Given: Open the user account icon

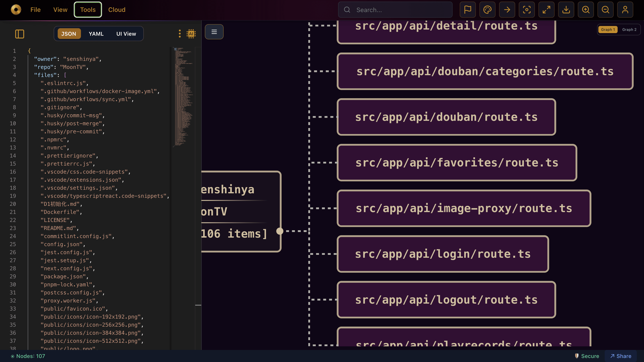Looking at the screenshot, I should [x=625, y=10].
